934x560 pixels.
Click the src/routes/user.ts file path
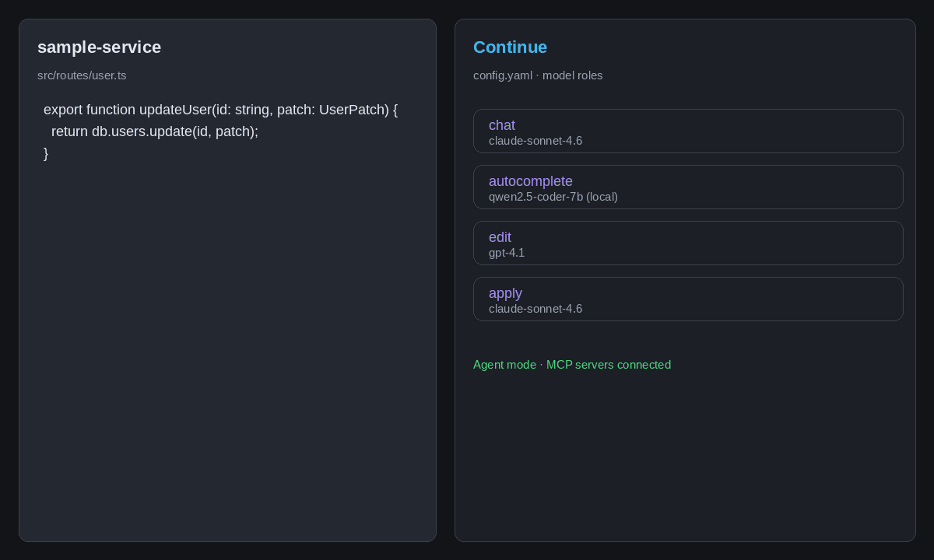tap(82, 75)
